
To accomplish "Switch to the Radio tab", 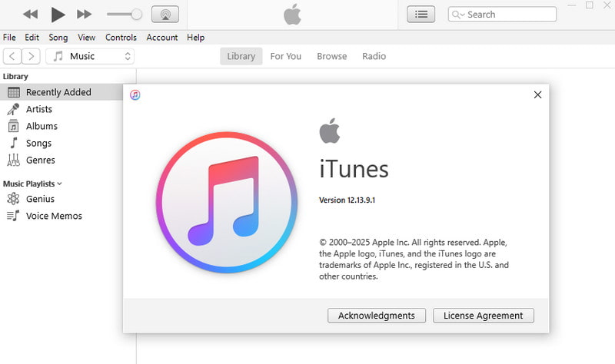I will click(x=374, y=56).
